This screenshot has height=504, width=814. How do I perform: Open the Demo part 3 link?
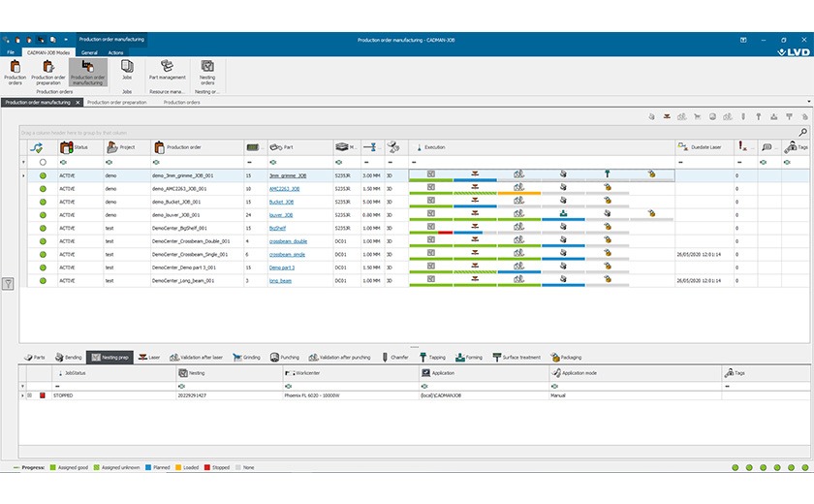282,268
